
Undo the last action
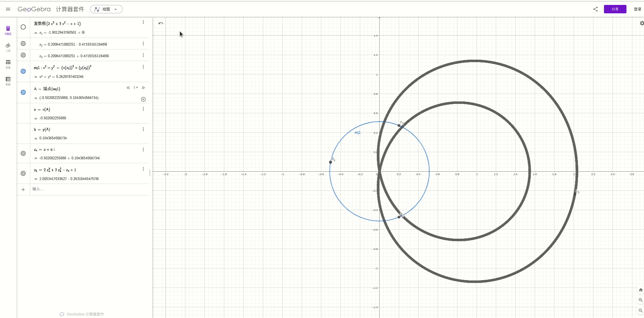[x=161, y=23]
